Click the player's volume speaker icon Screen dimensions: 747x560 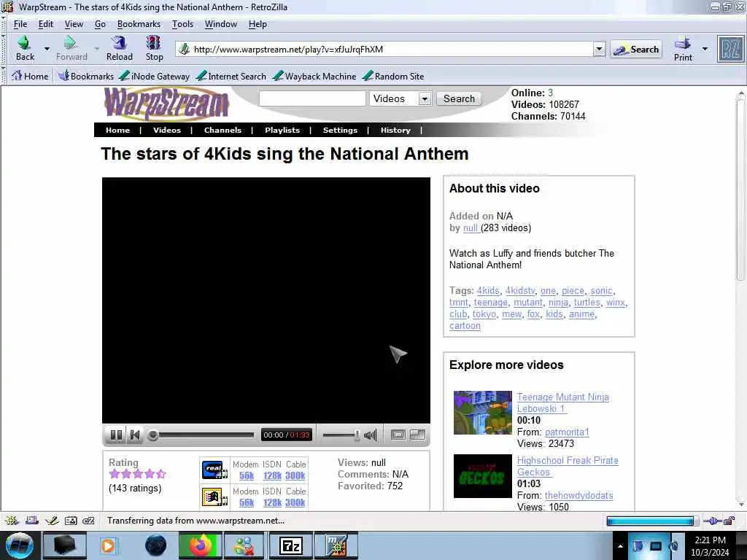370,435
